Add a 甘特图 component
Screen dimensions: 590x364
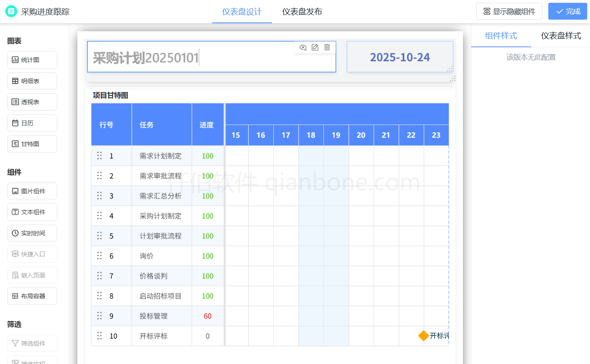tap(32, 144)
